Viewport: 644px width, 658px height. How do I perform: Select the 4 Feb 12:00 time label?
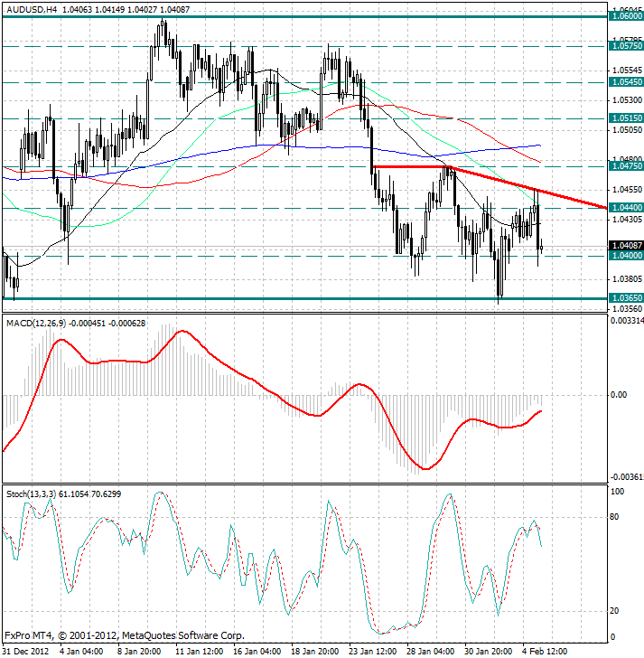point(544,650)
